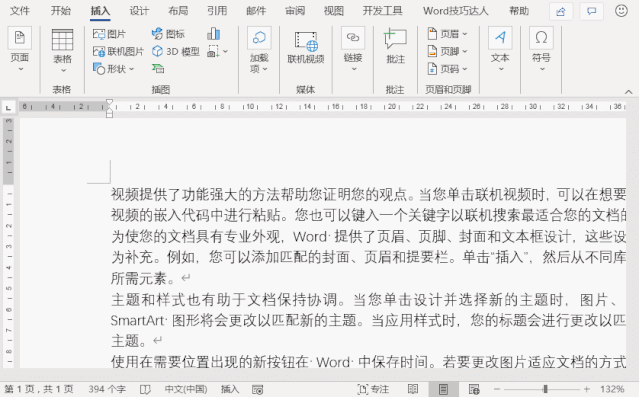Open the comments pane icon
This screenshot has height=397, width=639.
pos(591,11)
